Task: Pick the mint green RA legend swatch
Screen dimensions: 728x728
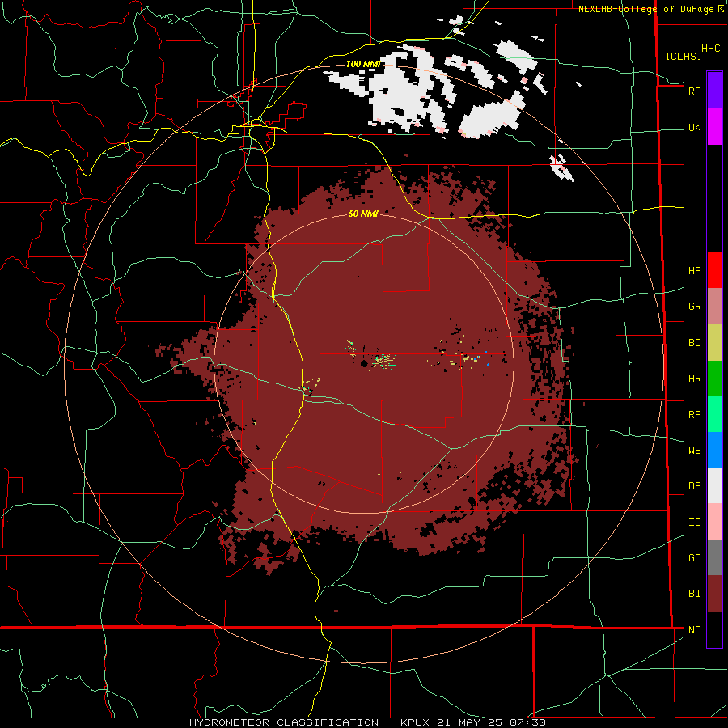Action: click(714, 414)
